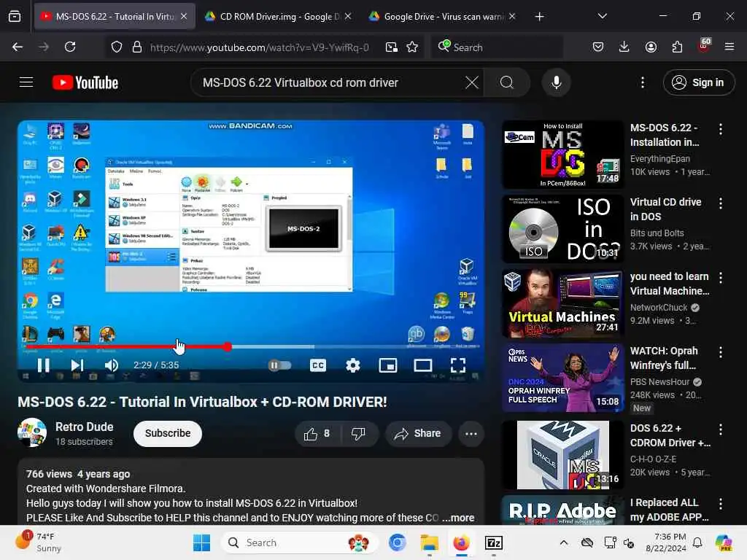
Task: Open options for DOS 6.22 CDROM video
Action: [x=720, y=429]
